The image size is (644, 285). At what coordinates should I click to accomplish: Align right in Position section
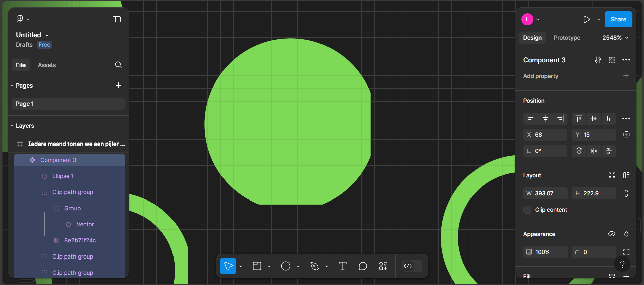(x=560, y=118)
